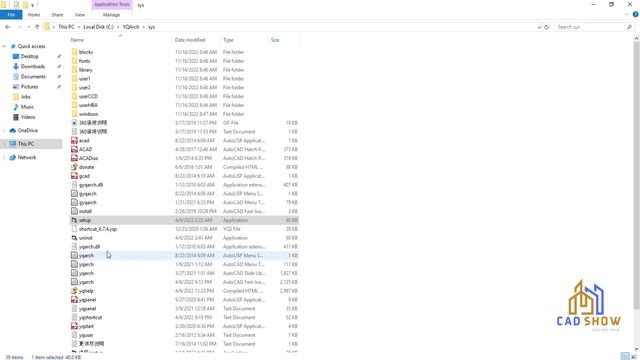Select the uninst application icon
The height and width of the screenshot is (360, 640).
pos(74,238)
